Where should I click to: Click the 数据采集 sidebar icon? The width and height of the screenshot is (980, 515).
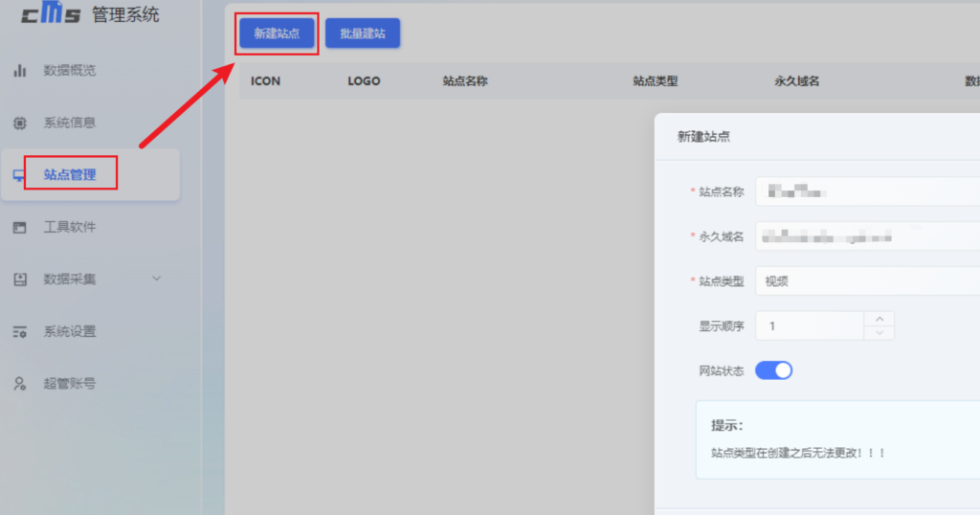(x=19, y=280)
